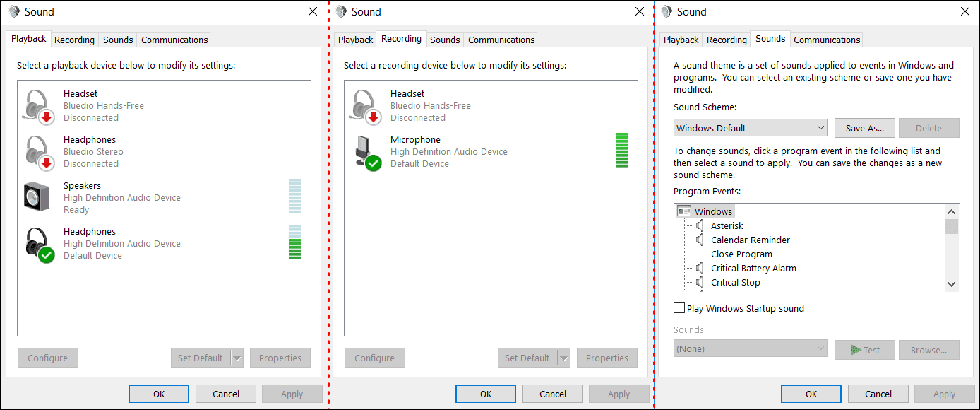This screenshot has width=980, height=410.
Task: Switch to Playback tab in Sounds window
Action: (681, 40)
